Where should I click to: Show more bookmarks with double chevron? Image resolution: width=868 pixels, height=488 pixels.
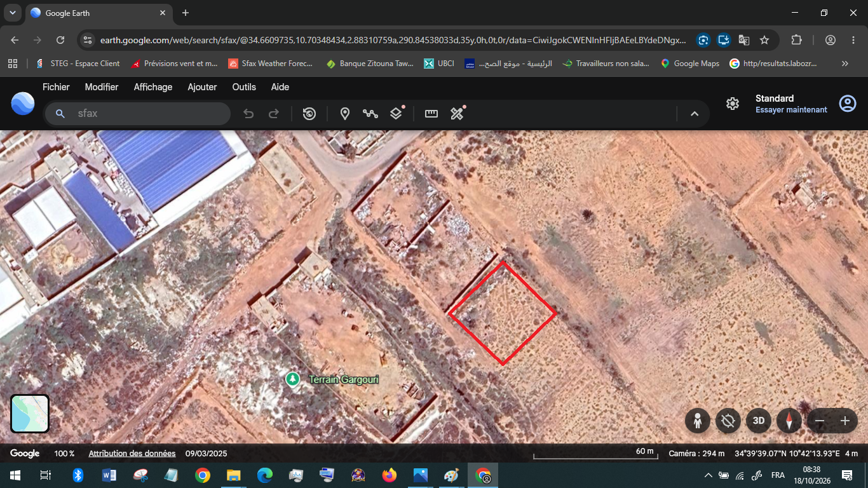845,64
